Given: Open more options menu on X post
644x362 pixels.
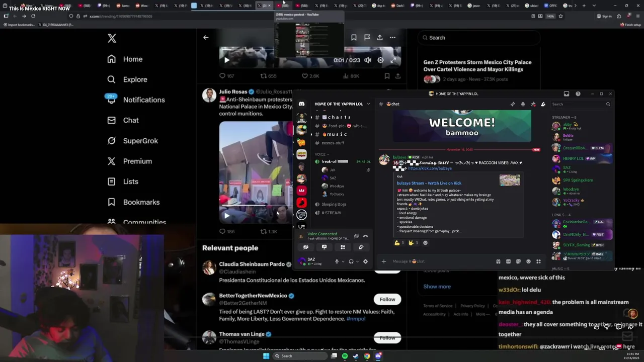Looking at the screenshot, I should (392, 37).
